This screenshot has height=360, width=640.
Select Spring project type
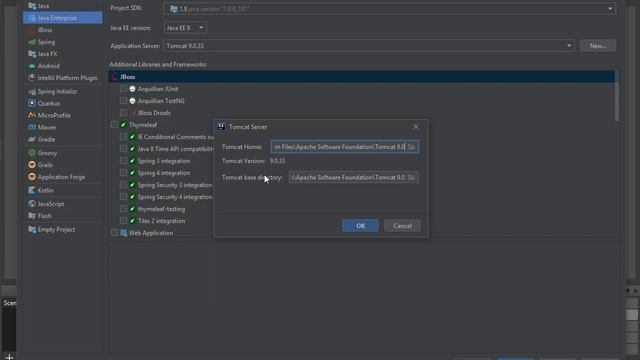[46, 42]
